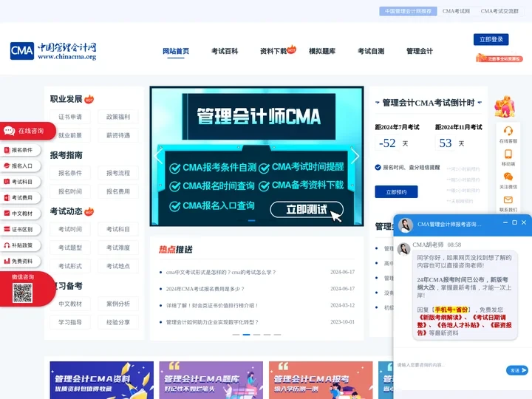The height and width of the screenshot is (399, 532).
Task: Click the 移动端 phone icon
Action: coord(508,154)
